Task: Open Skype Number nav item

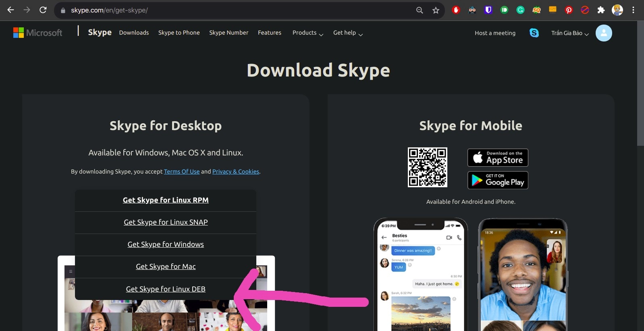Action: click(229, 33)
